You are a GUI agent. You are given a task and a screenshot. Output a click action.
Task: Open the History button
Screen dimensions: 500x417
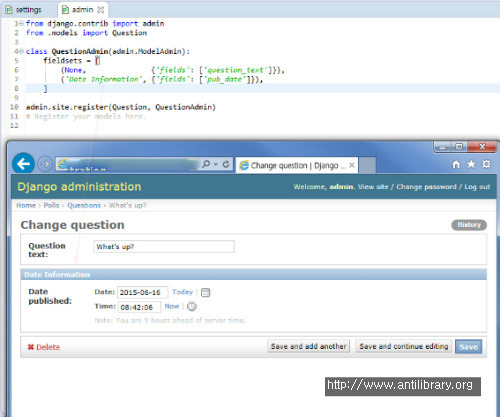(x=469, y=225)
